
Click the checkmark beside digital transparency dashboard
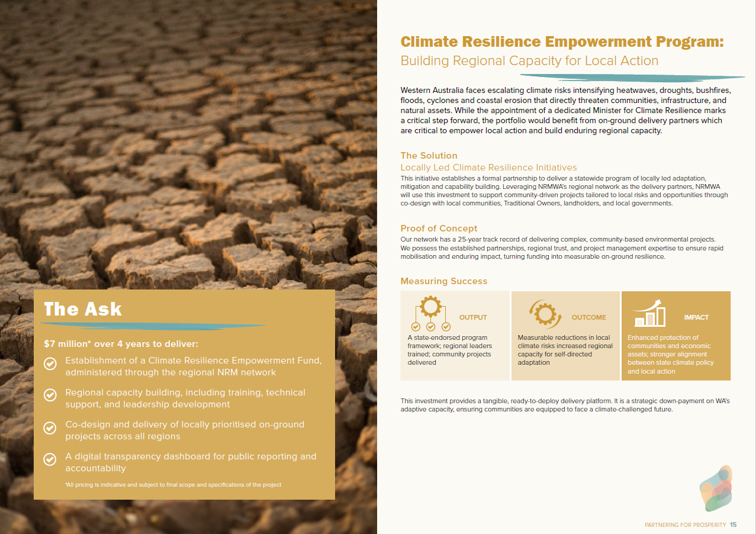coord(51,459)
